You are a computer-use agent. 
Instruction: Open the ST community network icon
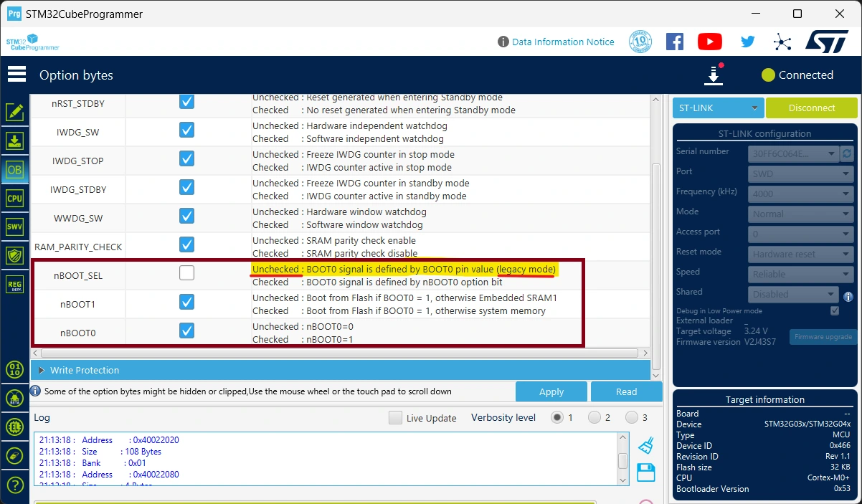[x=782, y=42]
